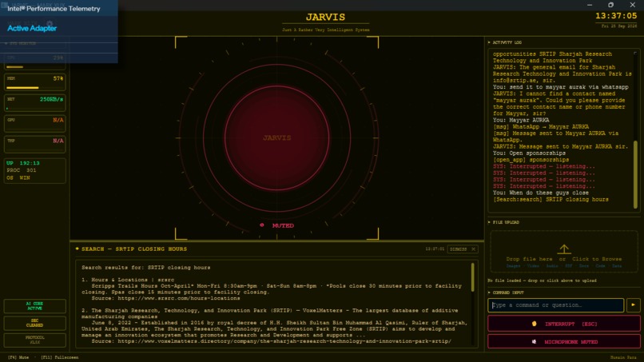This screenshot has height=362, width=644.
Task: Click the GPU N/A monitor box
Action: point(35,124)
